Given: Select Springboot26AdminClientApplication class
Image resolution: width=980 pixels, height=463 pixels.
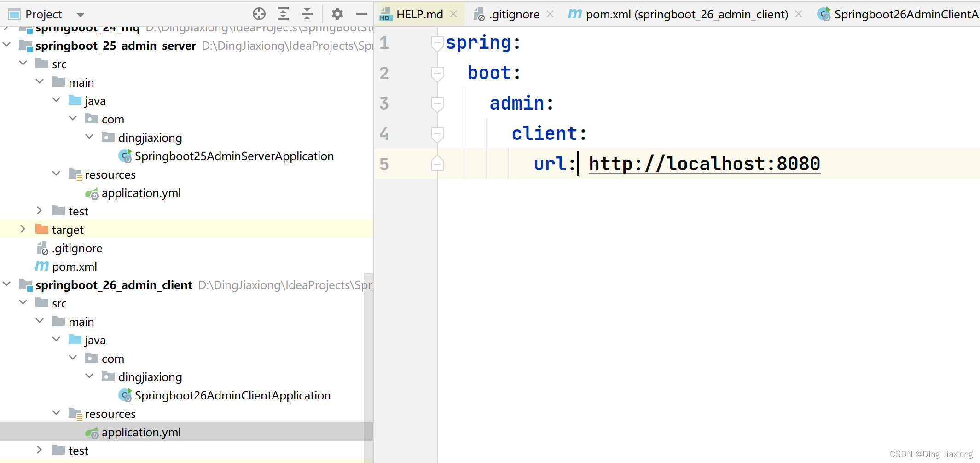Looking at the screenshot, I should [x=233, y=395].
